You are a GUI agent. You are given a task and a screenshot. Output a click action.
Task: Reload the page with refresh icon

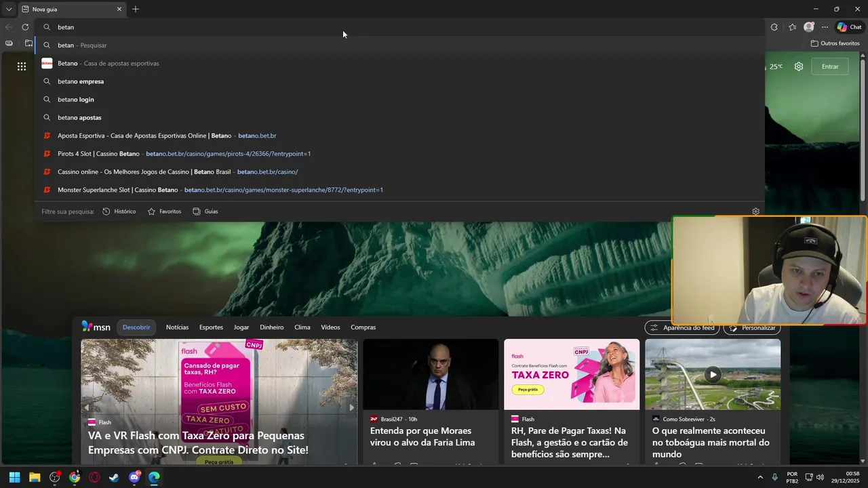point(25,27)
